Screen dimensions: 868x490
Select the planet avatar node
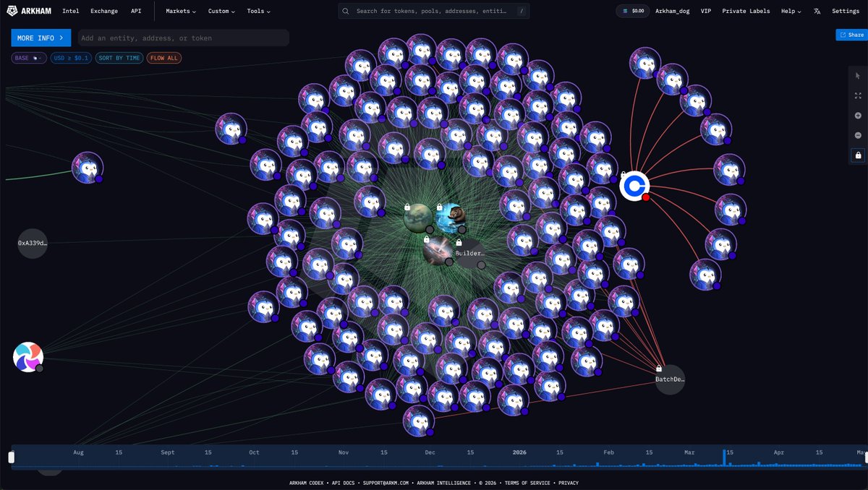click(x=418, y=218)
